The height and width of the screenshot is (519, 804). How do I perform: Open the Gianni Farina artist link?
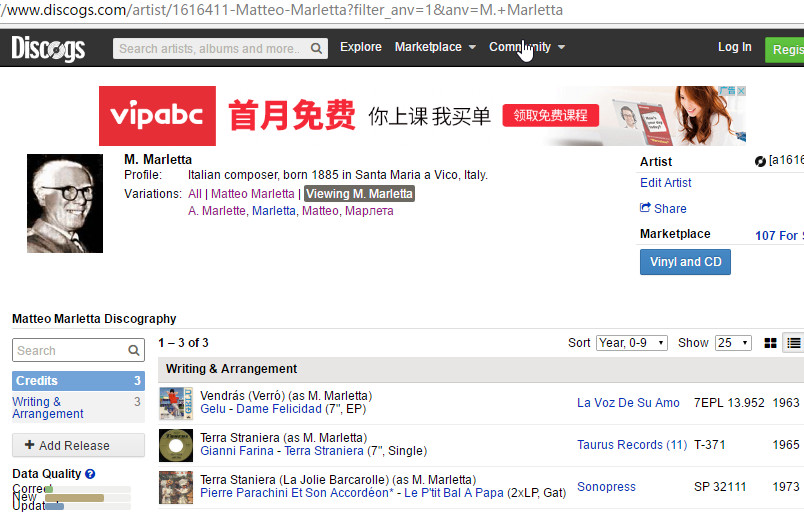tap(236, 451)
